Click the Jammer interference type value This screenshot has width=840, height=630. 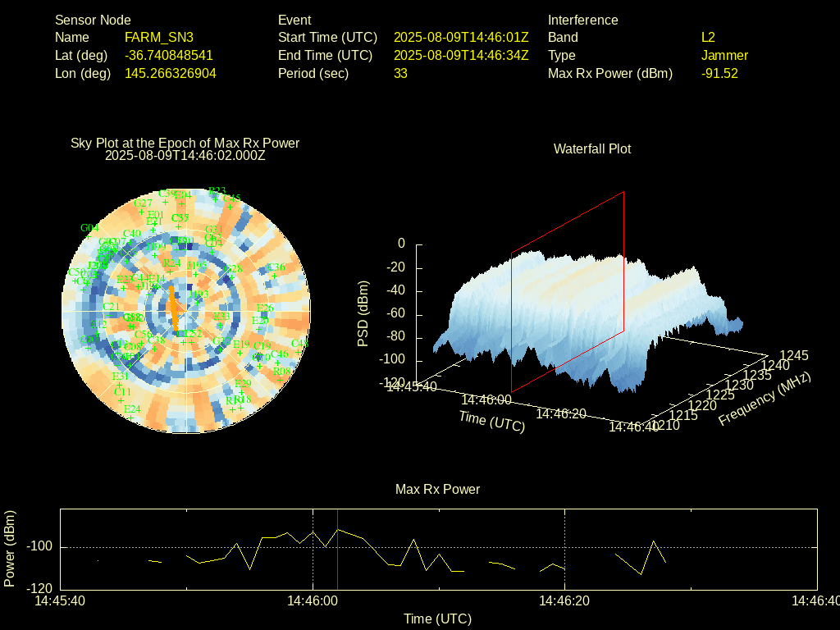pos(724,55)
